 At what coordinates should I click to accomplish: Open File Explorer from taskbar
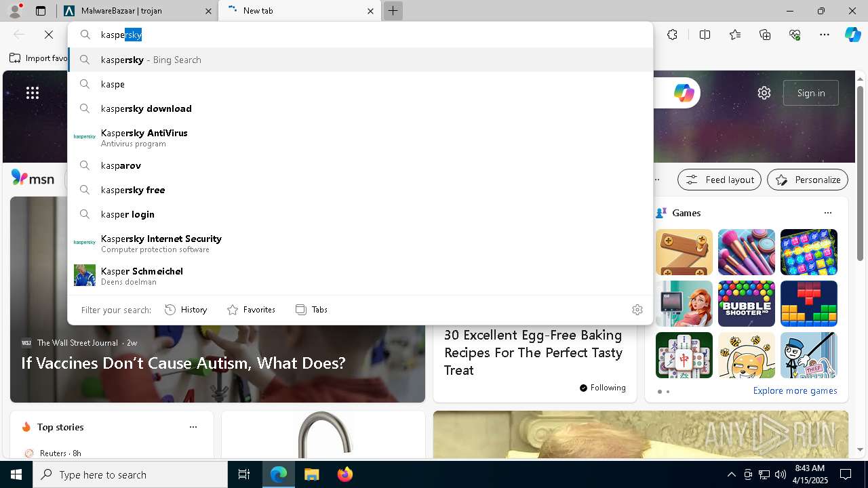click(x=311, y=474)
